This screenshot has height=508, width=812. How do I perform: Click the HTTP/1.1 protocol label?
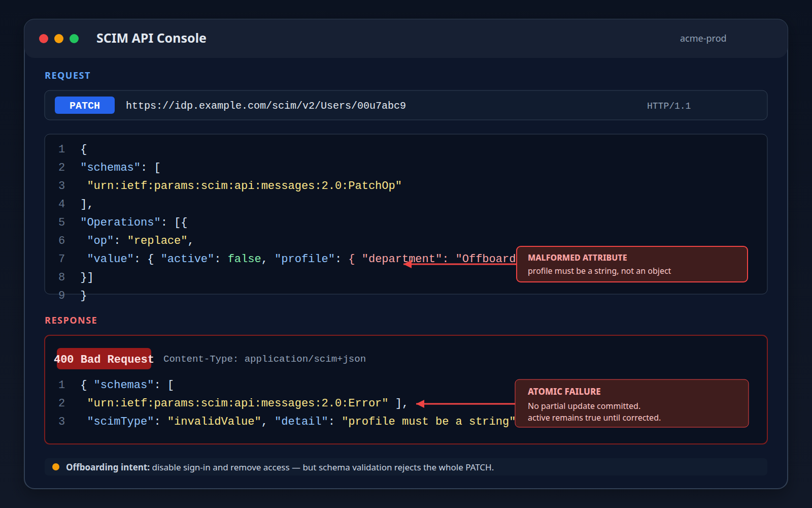668,106
